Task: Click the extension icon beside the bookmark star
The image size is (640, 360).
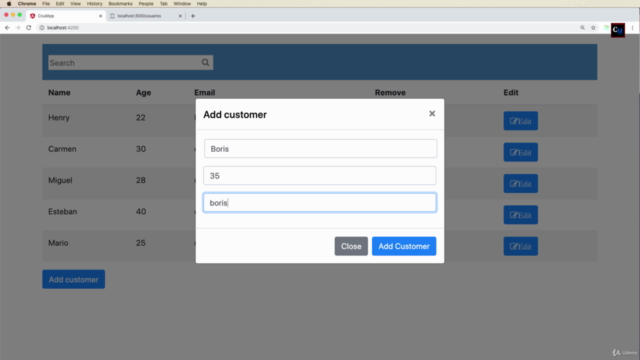Action: pos(606,28)
